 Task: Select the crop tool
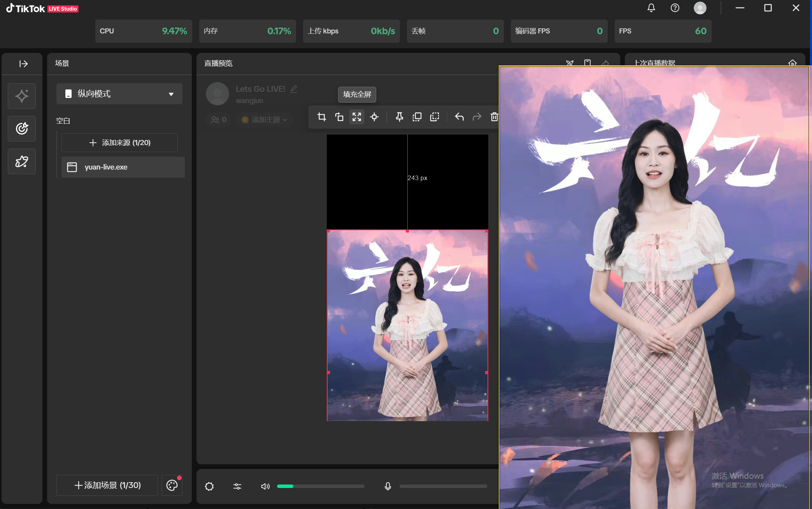(x=321, y=117)
